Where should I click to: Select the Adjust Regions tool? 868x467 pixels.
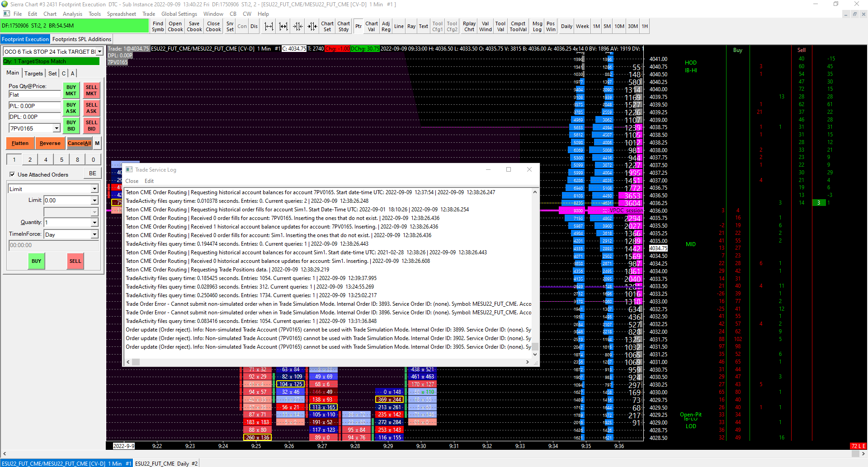point(386,26)
